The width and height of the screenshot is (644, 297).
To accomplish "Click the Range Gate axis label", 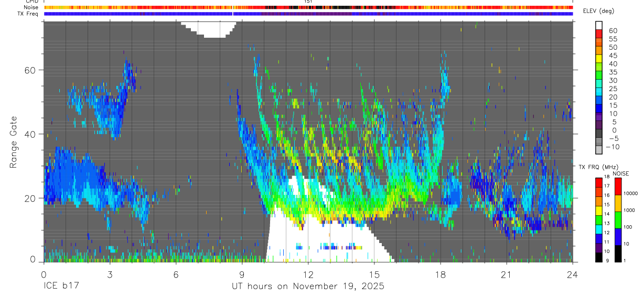I will pyautogui.click(x=14, y=142).
